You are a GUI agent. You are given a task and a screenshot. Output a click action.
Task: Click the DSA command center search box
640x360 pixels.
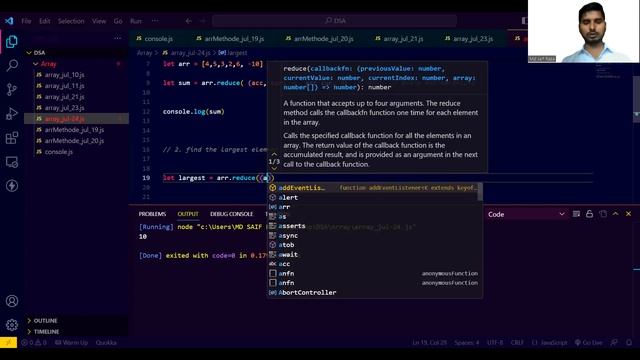tap(334, 20)
